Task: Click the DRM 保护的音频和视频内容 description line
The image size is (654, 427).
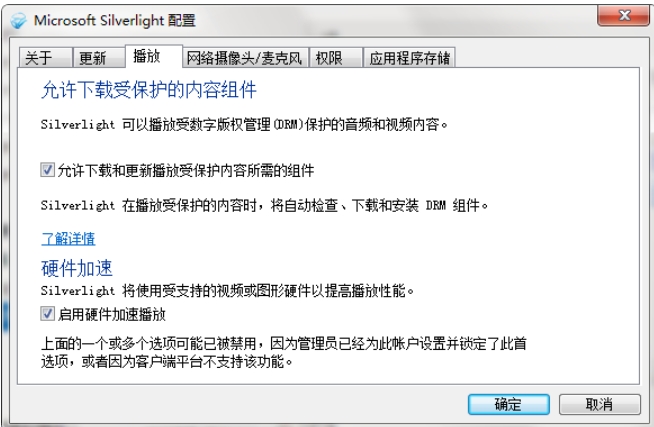Action: (244, 124)
